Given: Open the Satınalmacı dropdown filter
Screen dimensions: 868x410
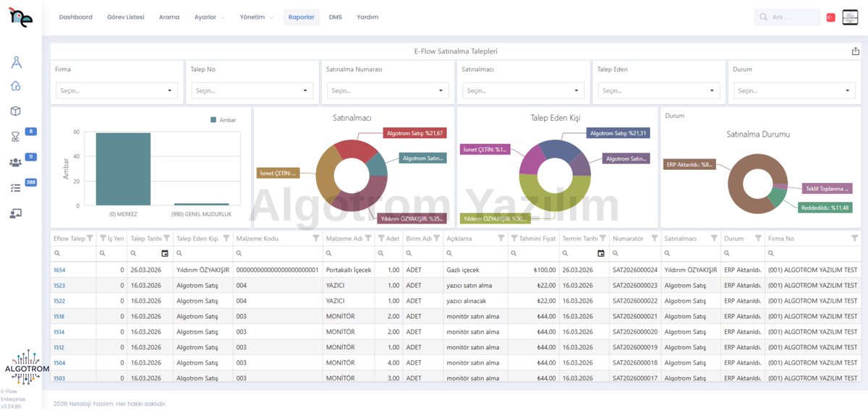Looking at the screenshot, I should click(x=523, y=90).
